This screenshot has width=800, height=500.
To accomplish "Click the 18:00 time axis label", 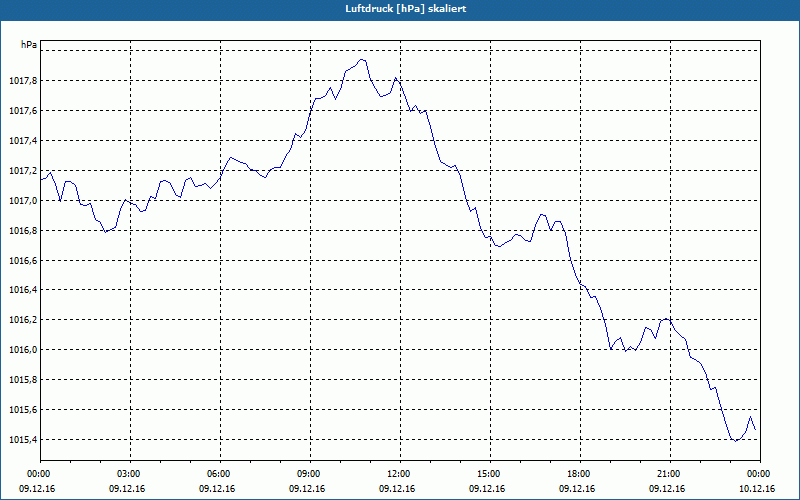I will (581, 474).
